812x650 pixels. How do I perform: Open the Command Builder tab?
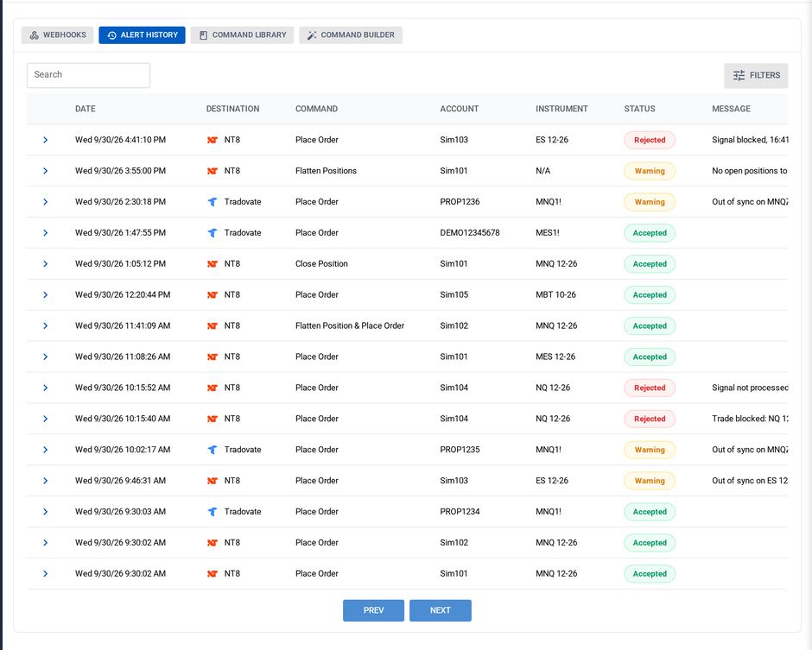pyautogui.click(x=351, y=35)
